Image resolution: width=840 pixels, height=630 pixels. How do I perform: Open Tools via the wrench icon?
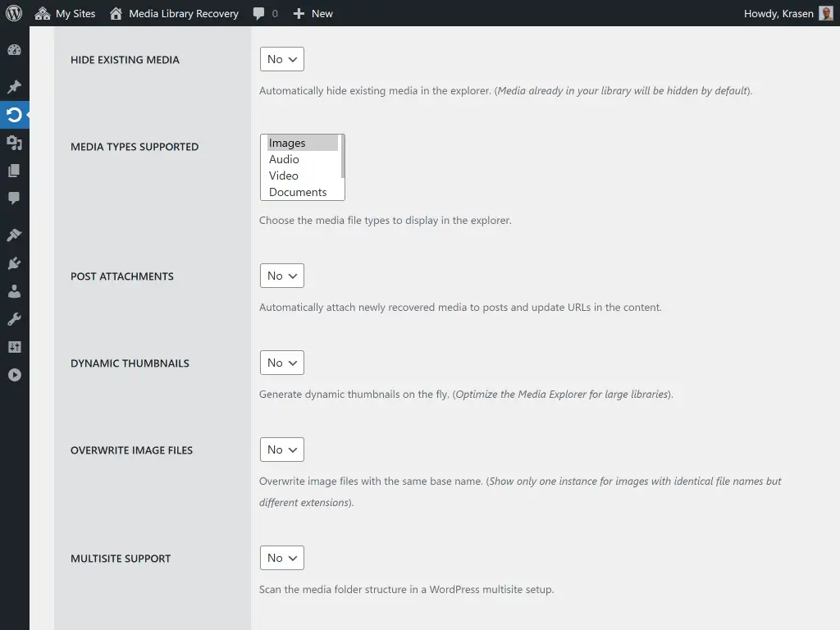tap(14, 318)
